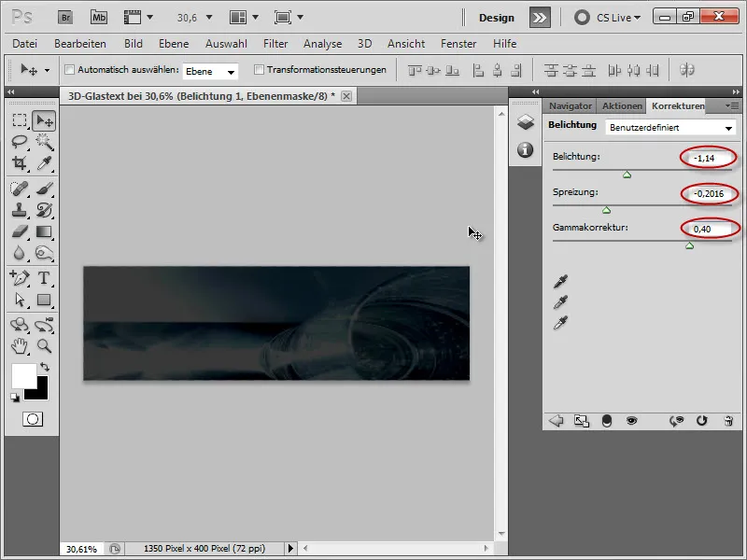
Task: Select the Eraser tool
Action: coord(20,231)
